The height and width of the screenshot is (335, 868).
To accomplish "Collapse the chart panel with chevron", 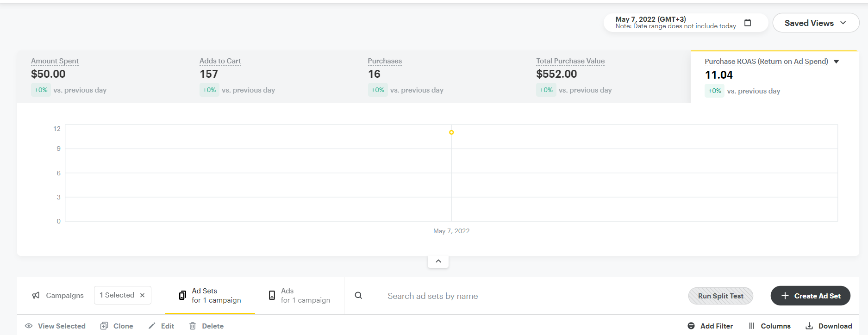I will pyautogui.click(x=438, y=261).
